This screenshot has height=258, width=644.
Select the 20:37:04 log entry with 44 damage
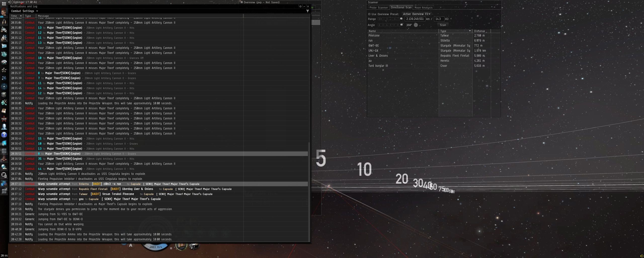point(159,169)
